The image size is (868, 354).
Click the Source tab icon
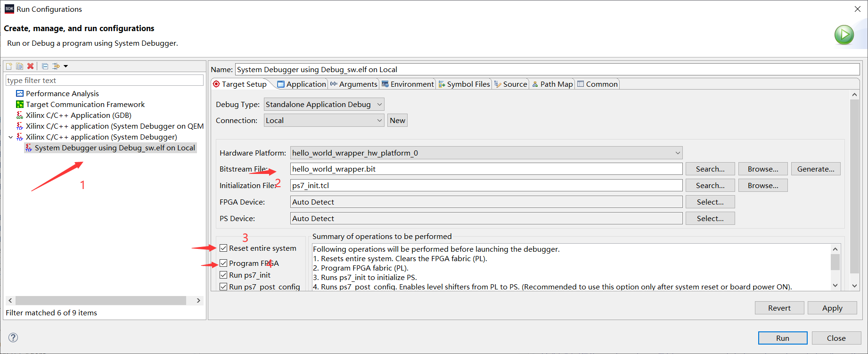point(498,84)
